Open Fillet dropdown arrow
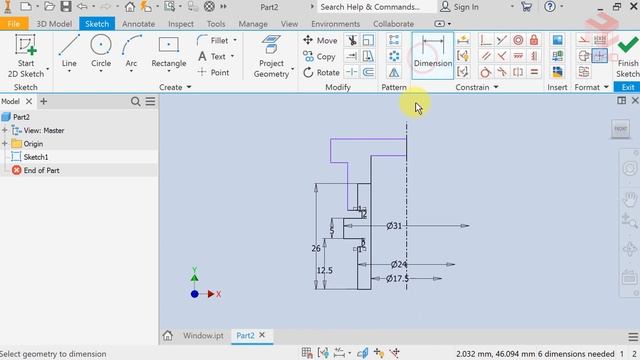The width and height of the screenshot is (640, 360). coord(235,40)
